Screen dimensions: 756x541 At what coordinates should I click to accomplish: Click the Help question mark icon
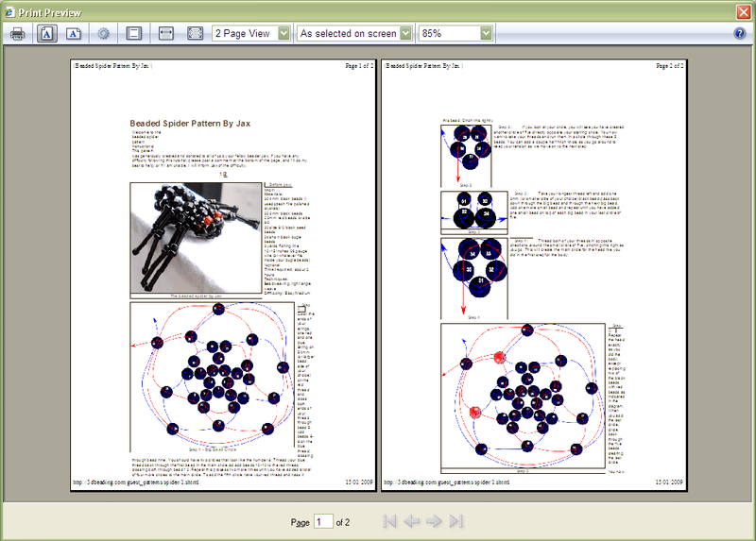[740, 33]
